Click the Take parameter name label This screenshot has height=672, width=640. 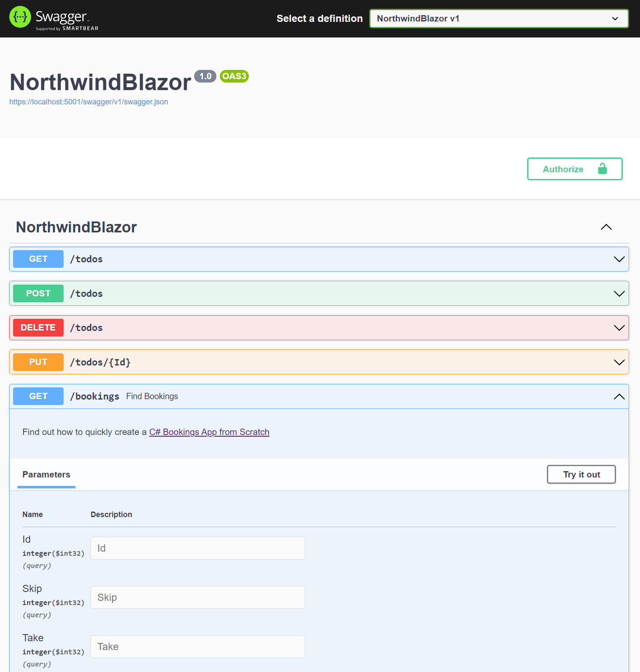click(33, 638)
